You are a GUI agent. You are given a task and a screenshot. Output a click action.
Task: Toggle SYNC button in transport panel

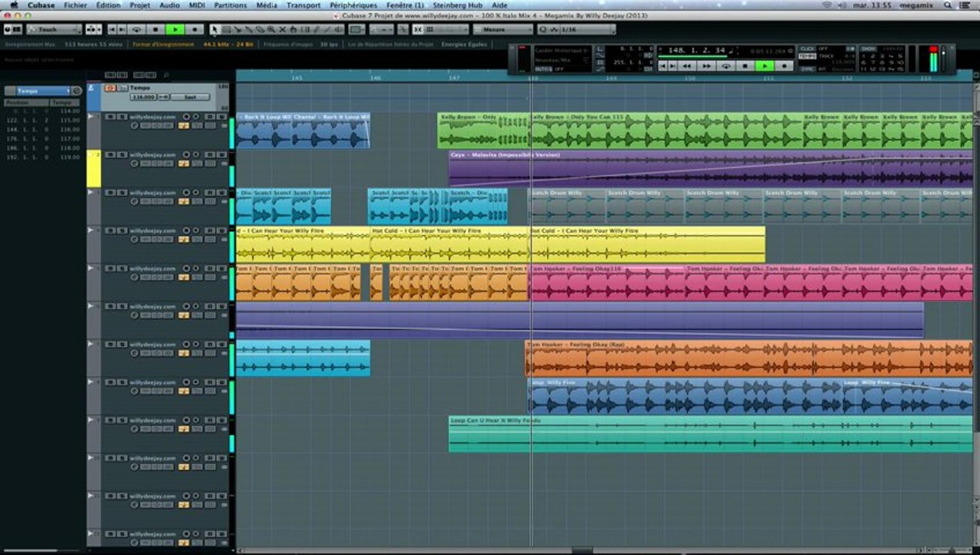(x=807, y=69)
